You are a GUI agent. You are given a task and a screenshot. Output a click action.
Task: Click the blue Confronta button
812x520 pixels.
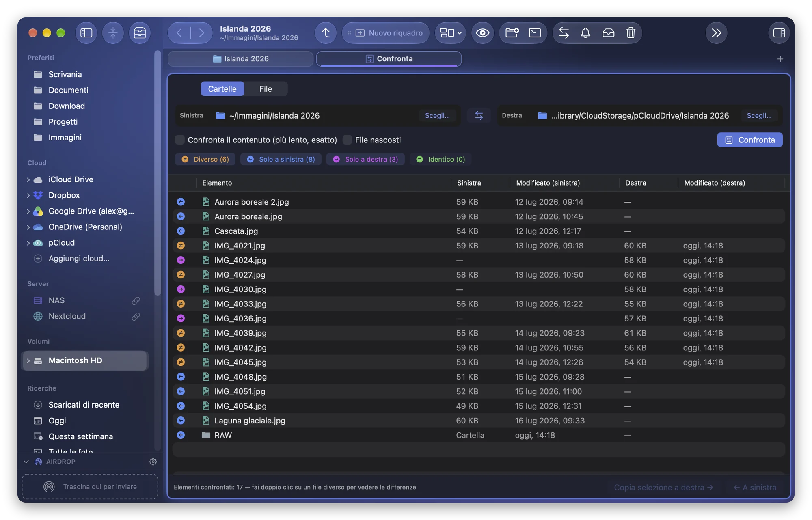tap(749, 140)
